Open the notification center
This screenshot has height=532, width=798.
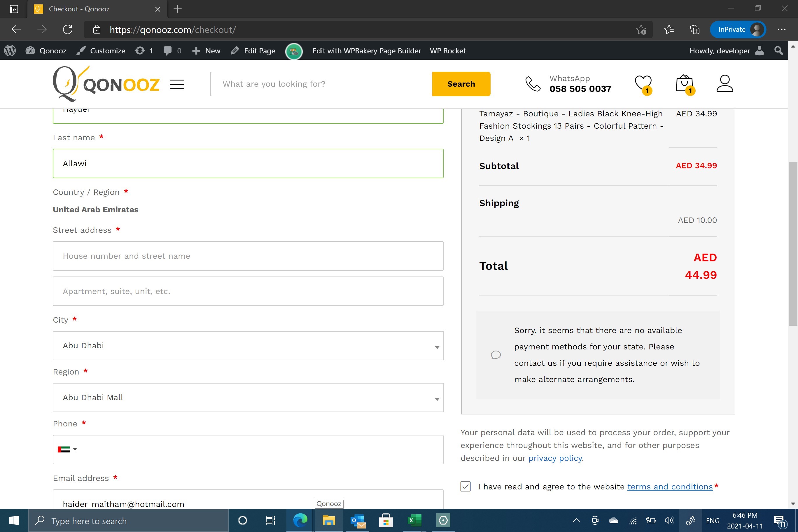coord(780,521)
